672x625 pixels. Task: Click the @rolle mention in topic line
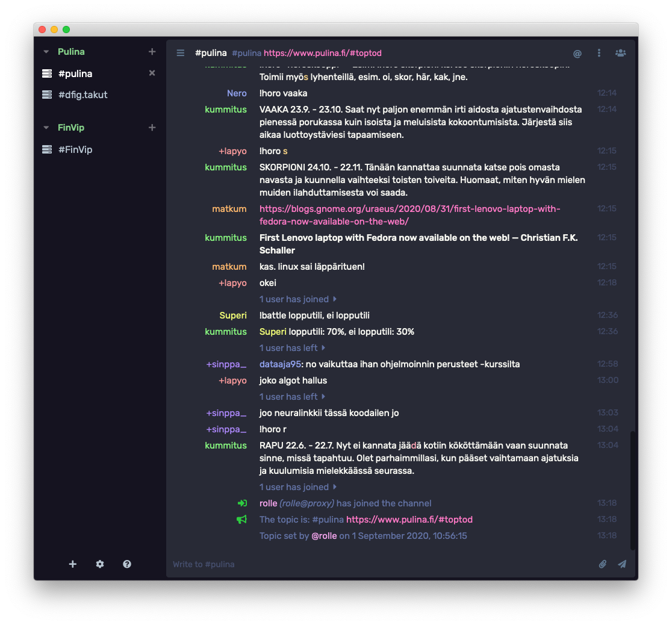click(324, 536)
